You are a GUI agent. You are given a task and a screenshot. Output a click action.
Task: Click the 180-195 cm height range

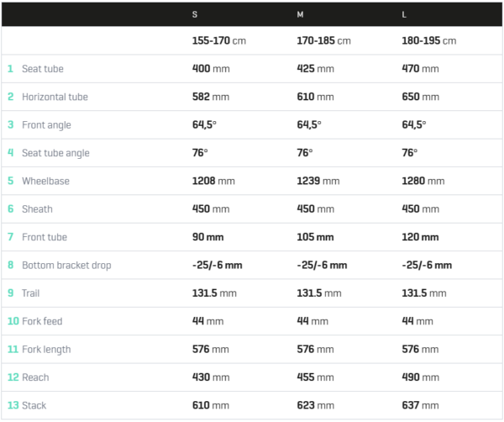[428, 40]
